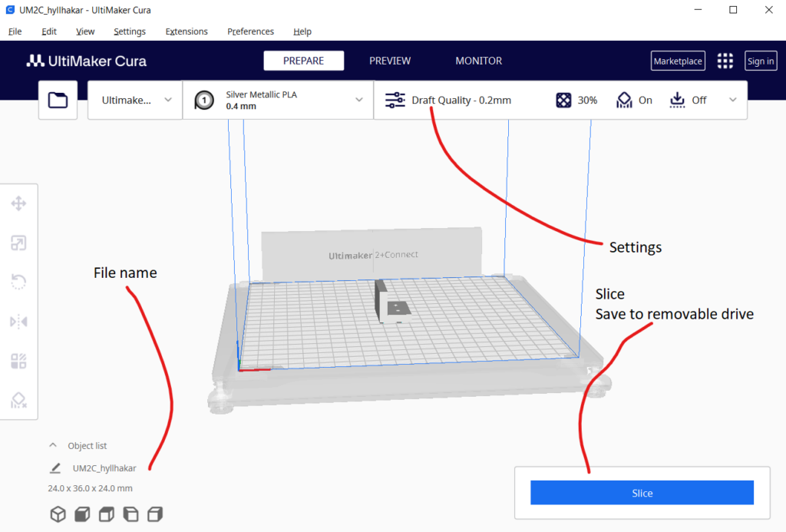
Task: Switch to the PREVIEW stage tab
Action: coord(390,61)
